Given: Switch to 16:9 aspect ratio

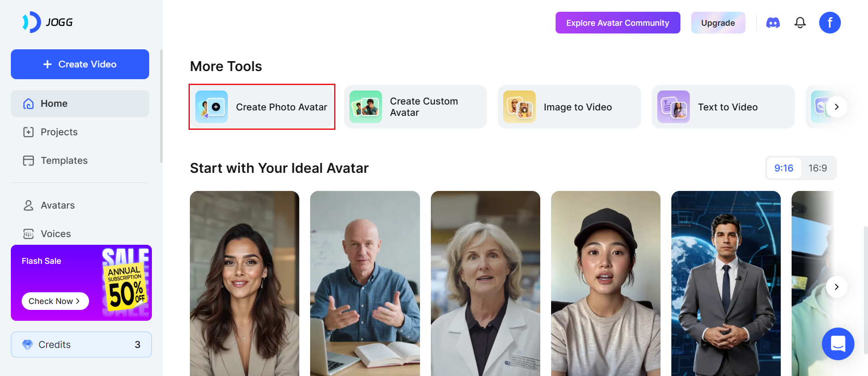Looking at the screenshot, I should click(817, 168).
